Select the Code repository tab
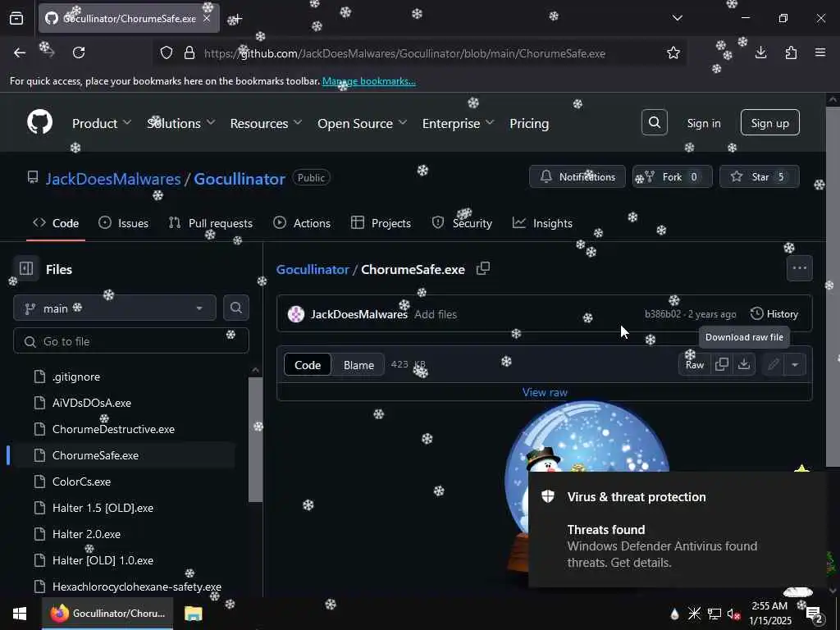Image resolution: width=840 pixels, height=630 pixels. pos(56,223)
